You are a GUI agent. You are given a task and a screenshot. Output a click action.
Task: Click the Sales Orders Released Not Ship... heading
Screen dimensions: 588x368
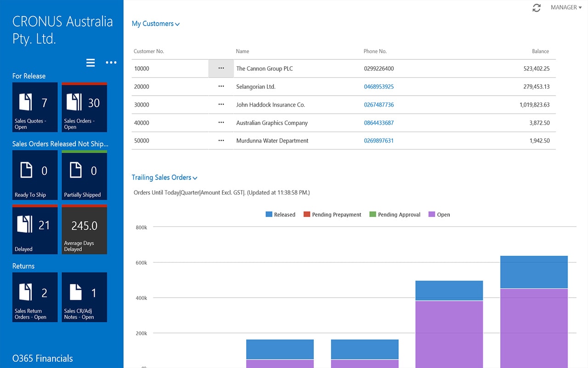pyautogui.click(x=60, y=144)
